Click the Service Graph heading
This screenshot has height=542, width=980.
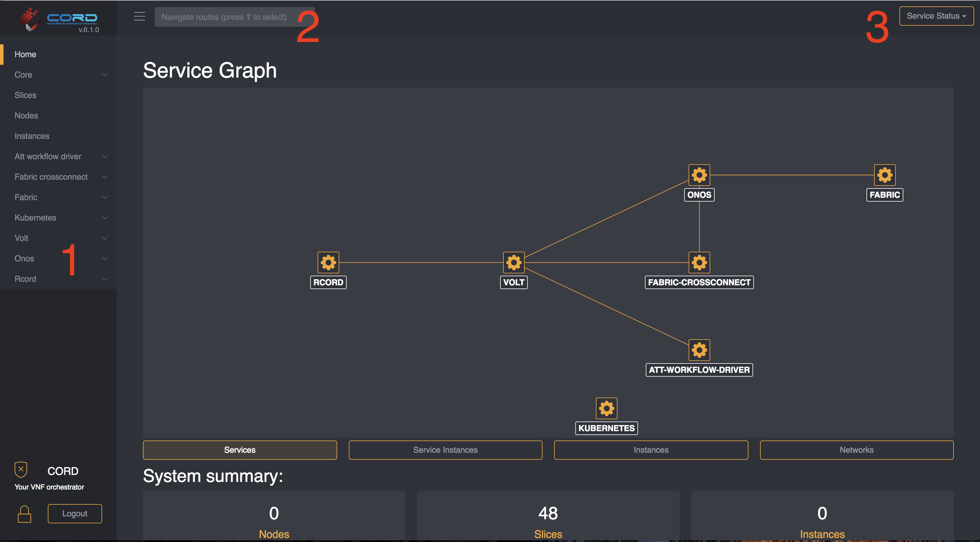click(x=210, y=70)
